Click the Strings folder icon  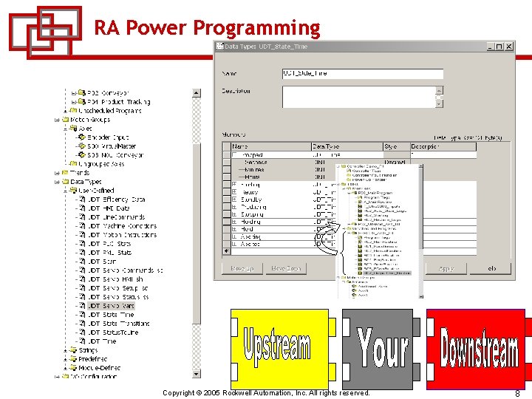coord(73,349)
